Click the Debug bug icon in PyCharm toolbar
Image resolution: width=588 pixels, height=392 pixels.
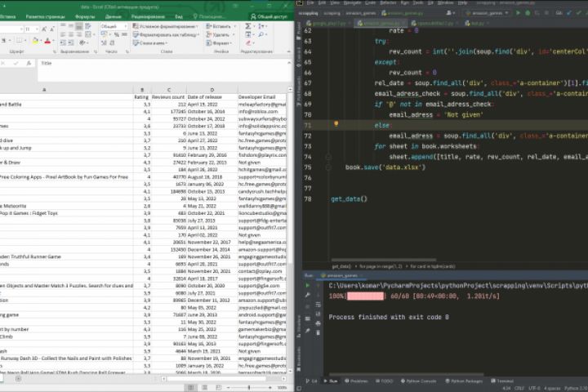tap(528, 13)
